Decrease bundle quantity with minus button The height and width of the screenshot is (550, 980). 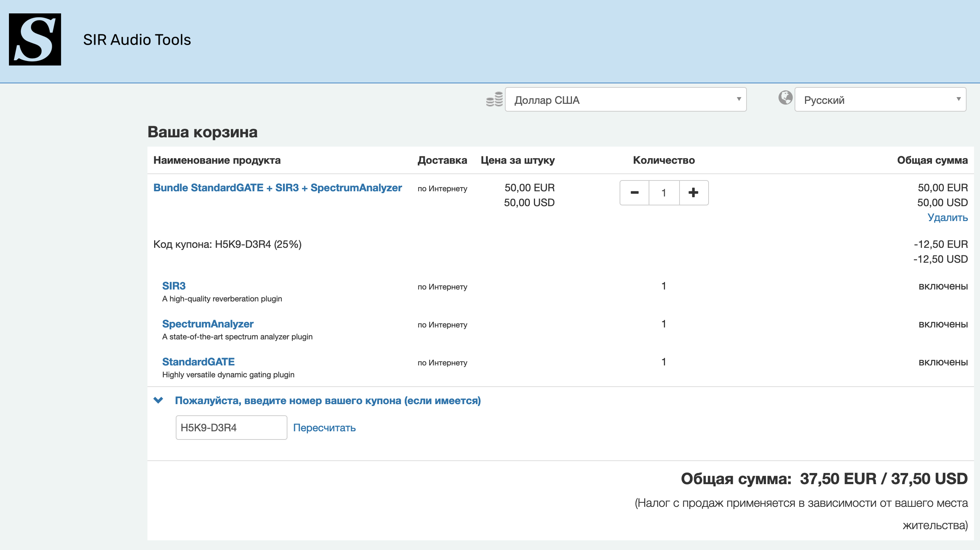634,193
